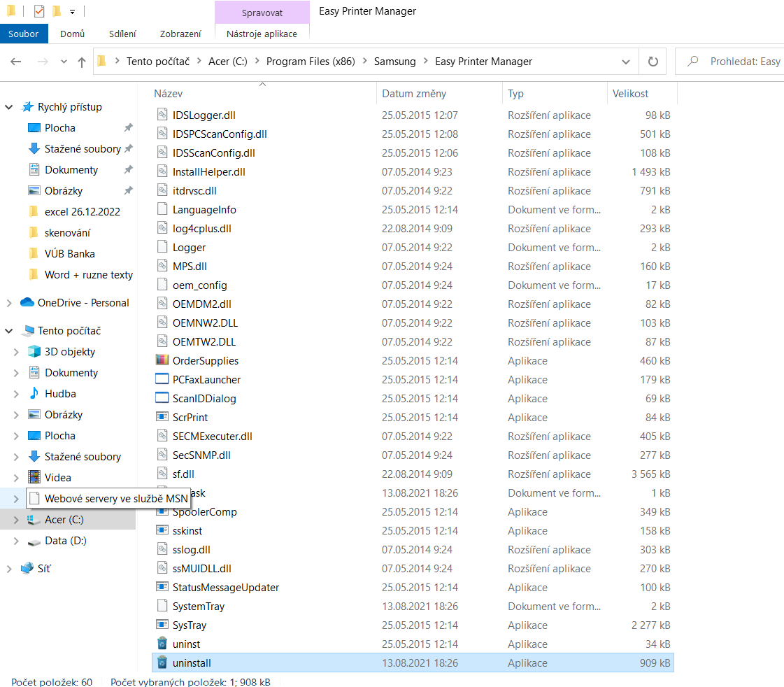Sort files by Velikost column header

642,94
